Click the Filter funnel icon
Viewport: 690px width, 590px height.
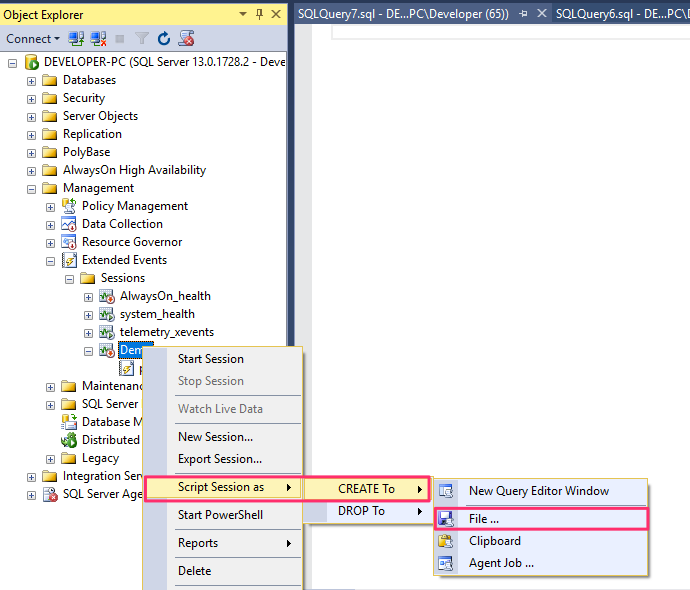141,39
